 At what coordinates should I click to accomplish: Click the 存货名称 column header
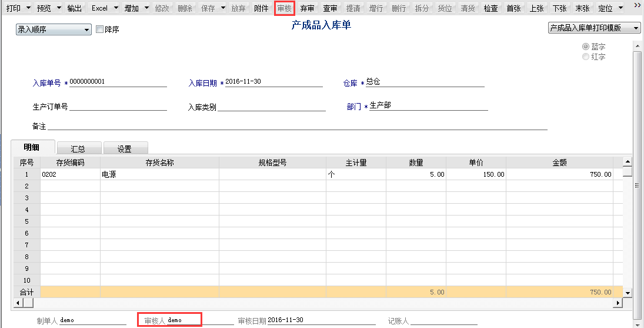pyautogui.click(x=160, y=163)
